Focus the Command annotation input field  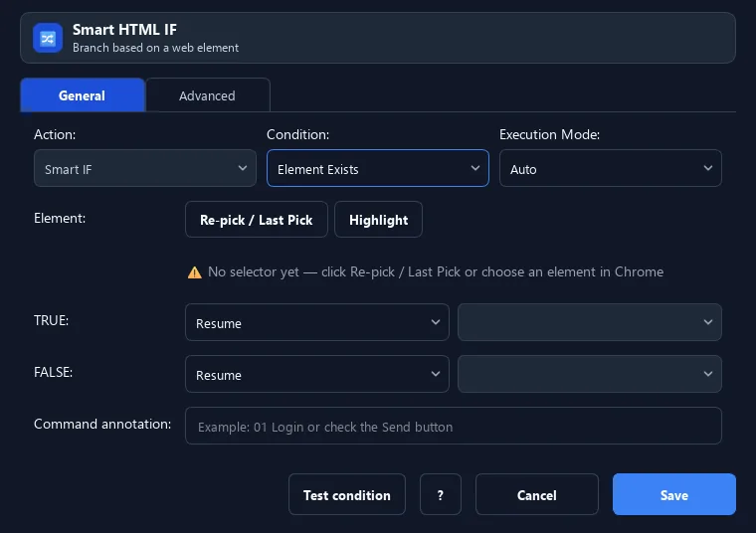454,426
